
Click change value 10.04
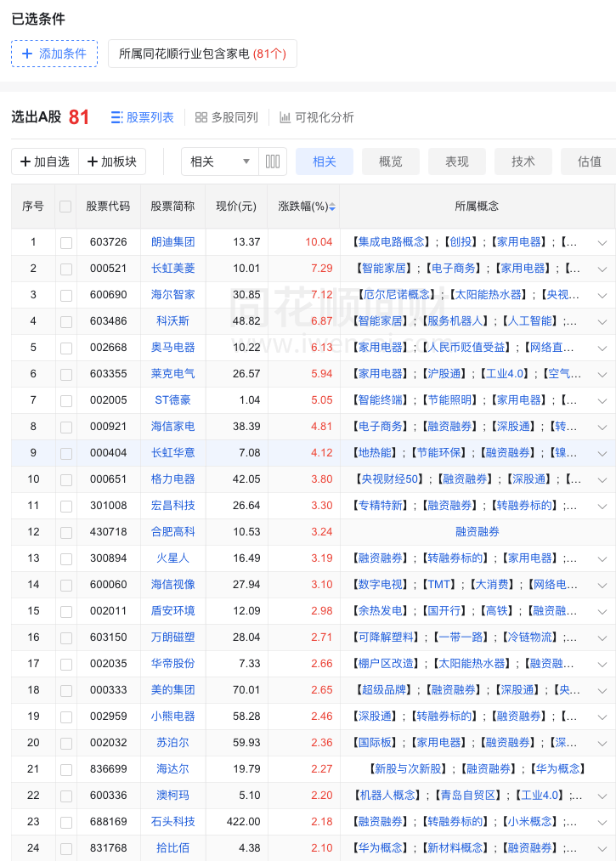click(x=319, y=241)
